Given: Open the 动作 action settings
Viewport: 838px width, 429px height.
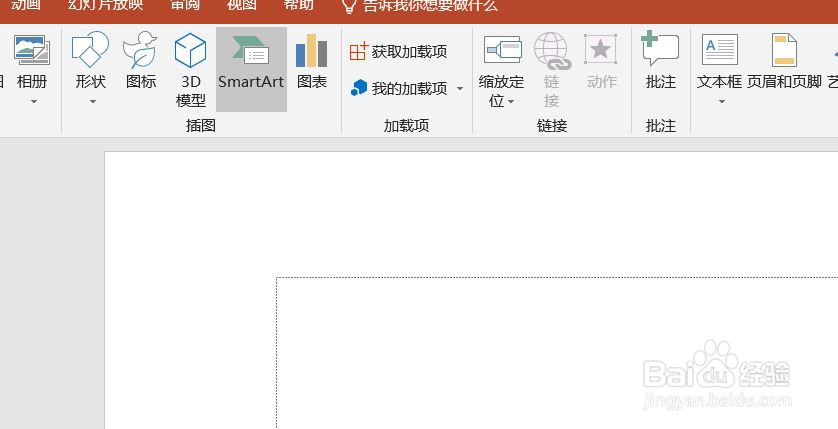Looking at the screenshot, I should [x=601, y=60].
